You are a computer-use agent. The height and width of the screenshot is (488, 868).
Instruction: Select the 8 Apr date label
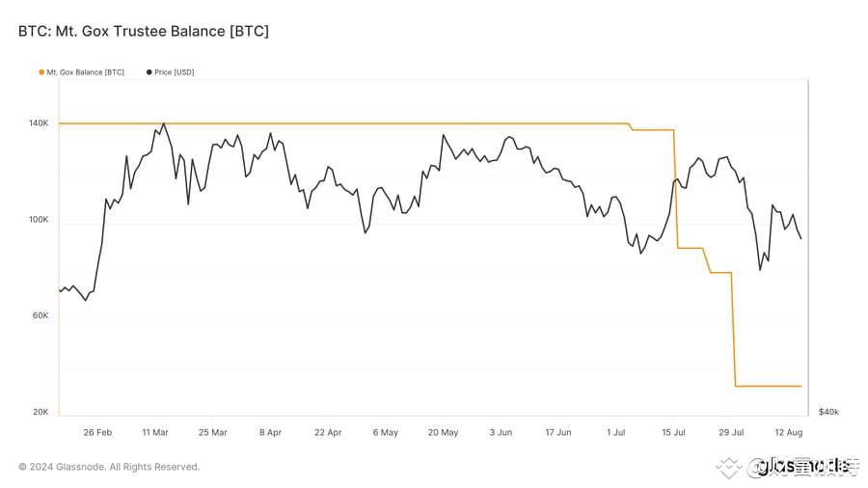tap(270, 433)
